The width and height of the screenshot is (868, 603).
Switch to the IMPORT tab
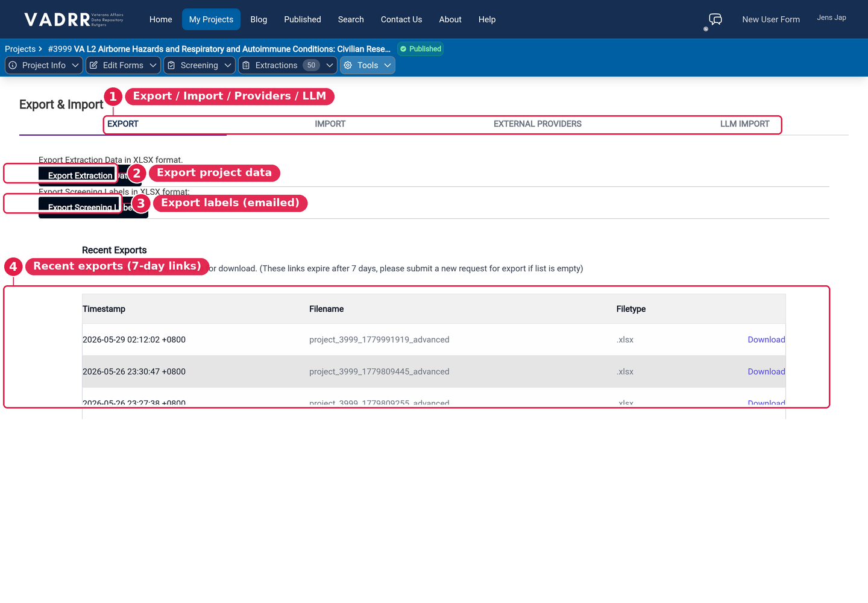pos(330,124)
